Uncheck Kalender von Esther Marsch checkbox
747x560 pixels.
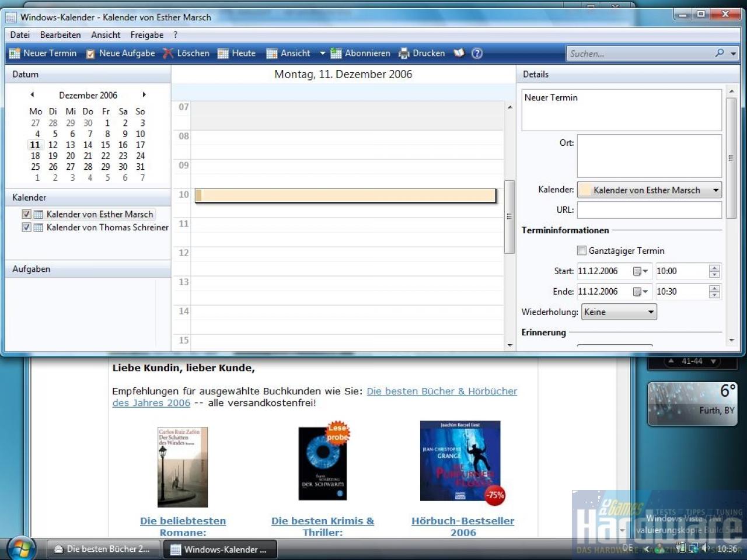(x=26, y=214)
